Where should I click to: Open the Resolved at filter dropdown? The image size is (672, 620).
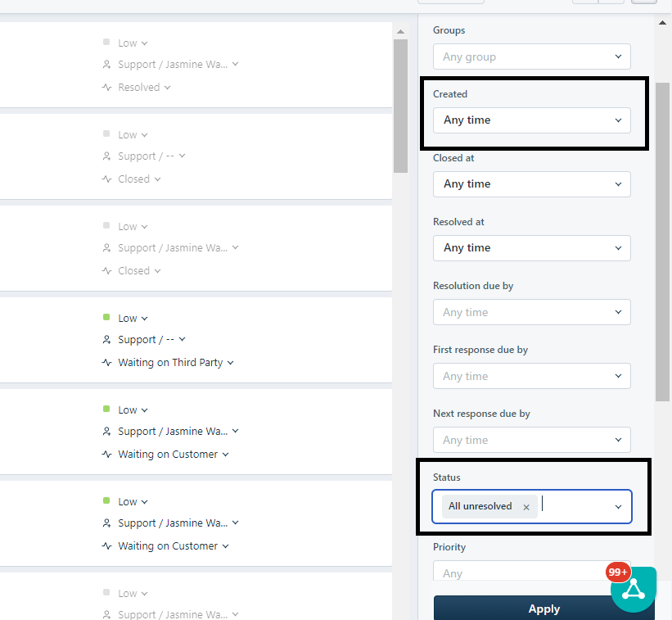point(531,248)
